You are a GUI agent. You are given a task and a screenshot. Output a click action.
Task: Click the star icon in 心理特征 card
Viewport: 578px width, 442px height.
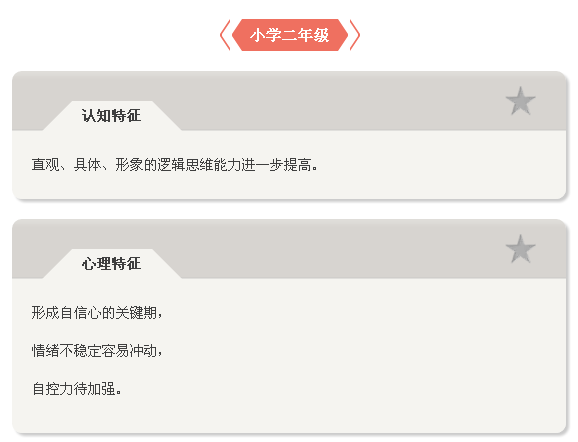pos(520,249)
